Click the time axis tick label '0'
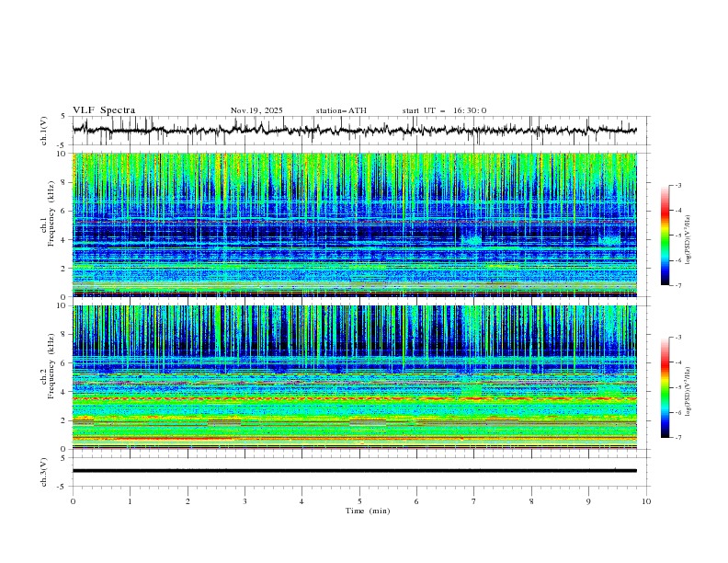 click(73, 501)
